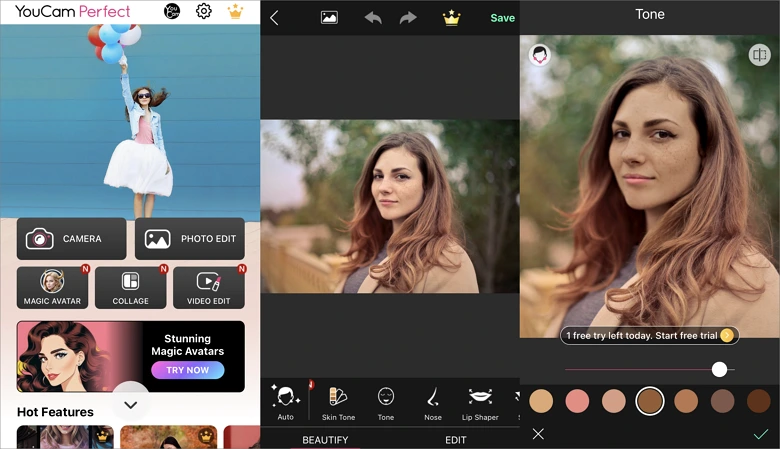Viewport: 780px width, 449px height.
Task: Tap Try Now on Magic Avatars banner
Action: pyautogui.click(x=188, y=370)
